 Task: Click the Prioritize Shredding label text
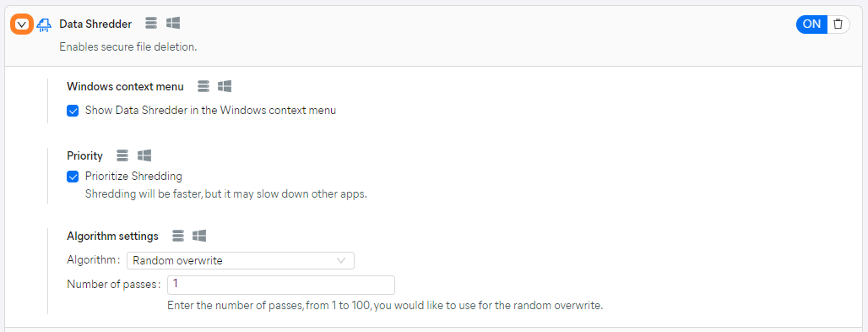pos(133,177)
